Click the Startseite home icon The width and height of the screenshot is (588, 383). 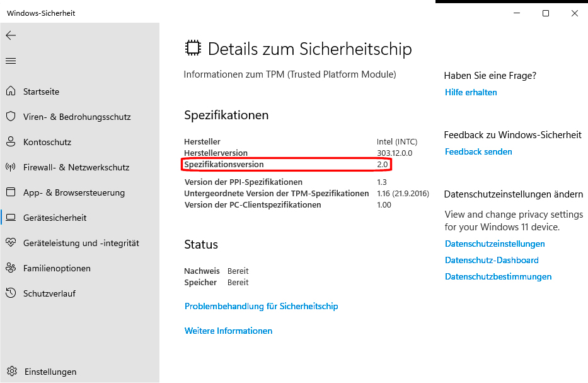(11, 91)
